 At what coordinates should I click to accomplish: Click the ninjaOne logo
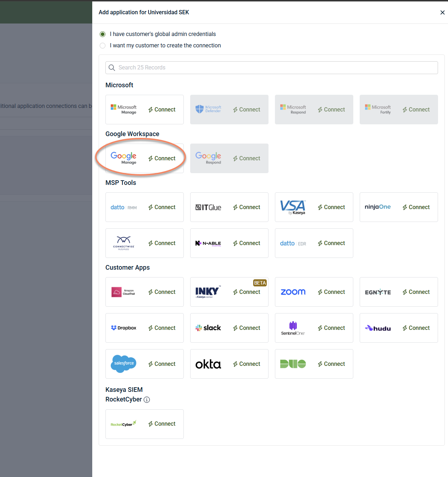point(378,207)
